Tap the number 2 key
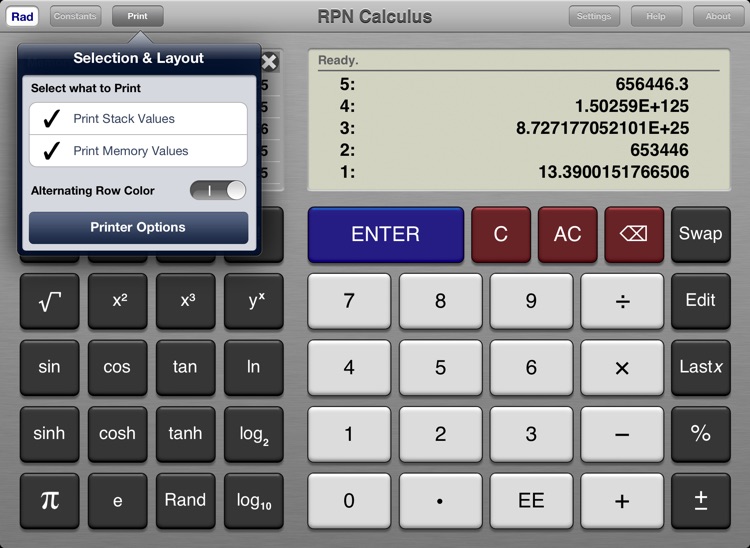Screen dimensions: 750x548 coord(440,434)
